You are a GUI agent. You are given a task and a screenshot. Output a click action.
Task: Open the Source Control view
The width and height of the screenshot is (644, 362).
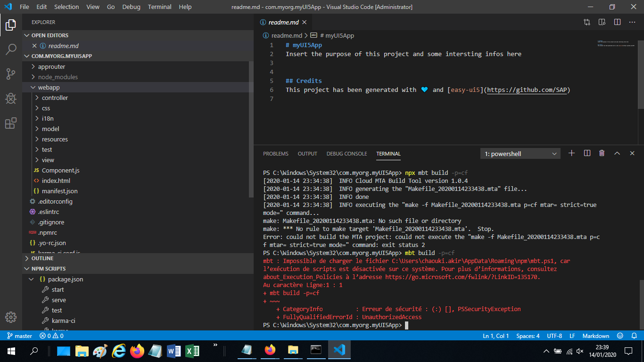point(10,74)
